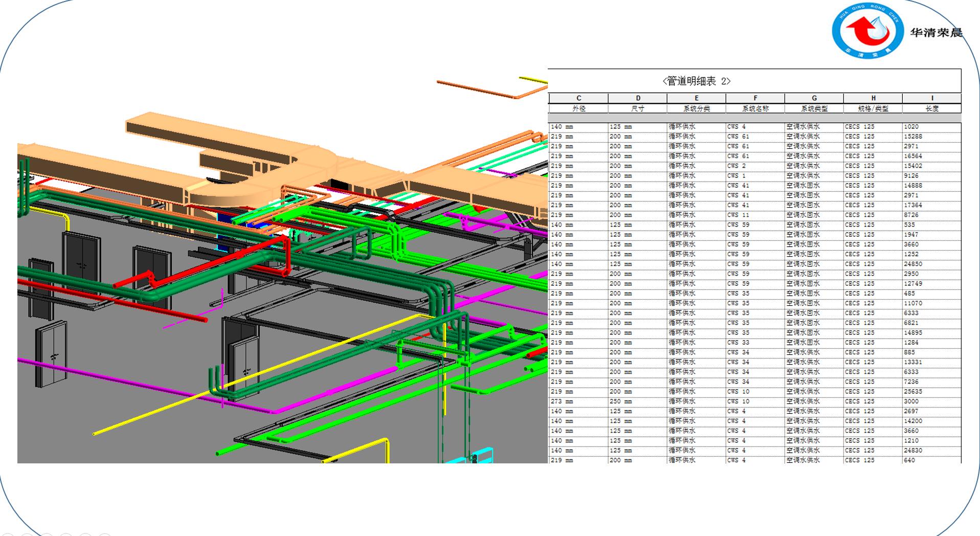The width and height of the screenshot is (980, 536).
Task: Select the length cell 2950
Action: (932, 274)
